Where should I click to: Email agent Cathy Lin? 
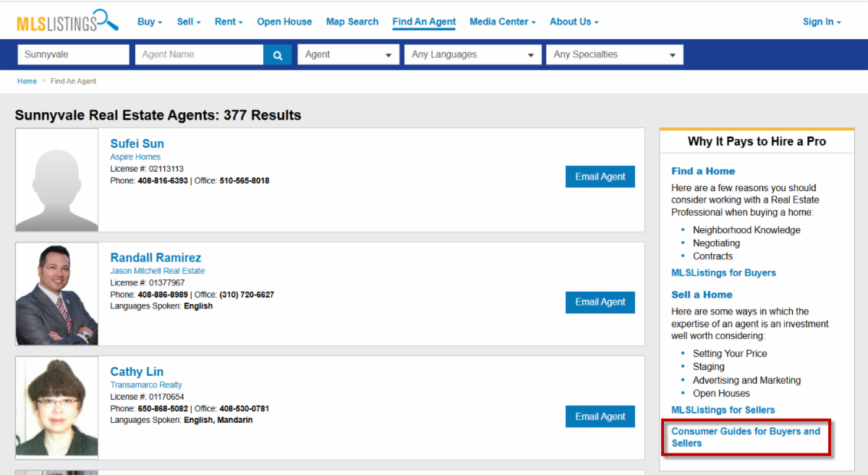tap(600, 416)
